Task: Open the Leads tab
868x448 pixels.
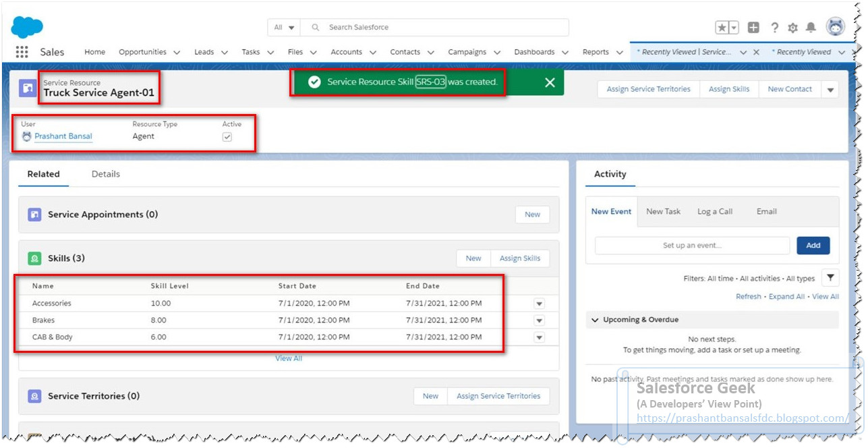Action: pyautogui.click(x=204, y=52)
